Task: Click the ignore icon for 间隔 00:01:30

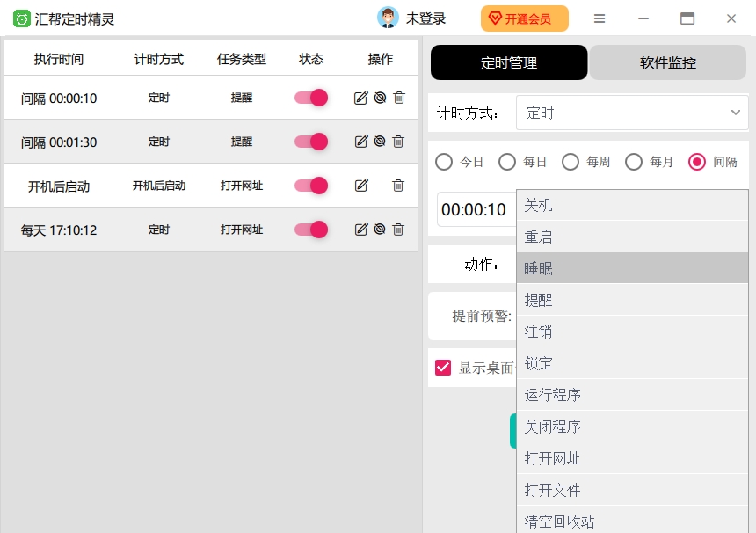Action: pos(380,142)
